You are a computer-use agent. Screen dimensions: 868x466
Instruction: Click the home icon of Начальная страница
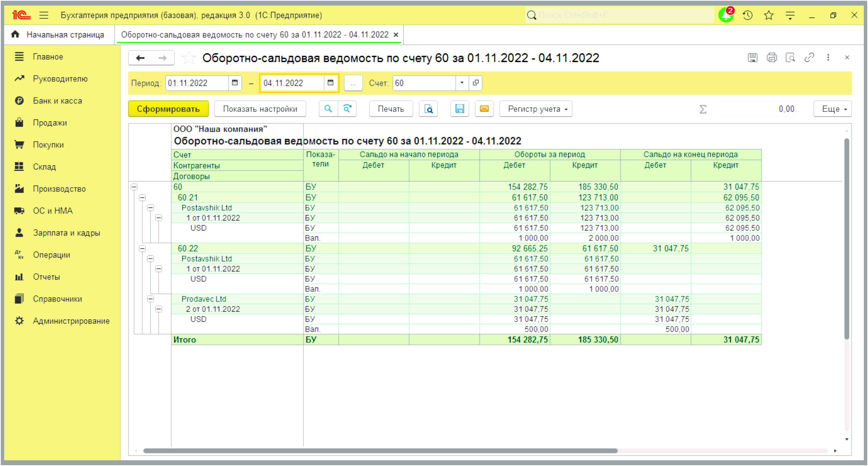tap(15, 34)
